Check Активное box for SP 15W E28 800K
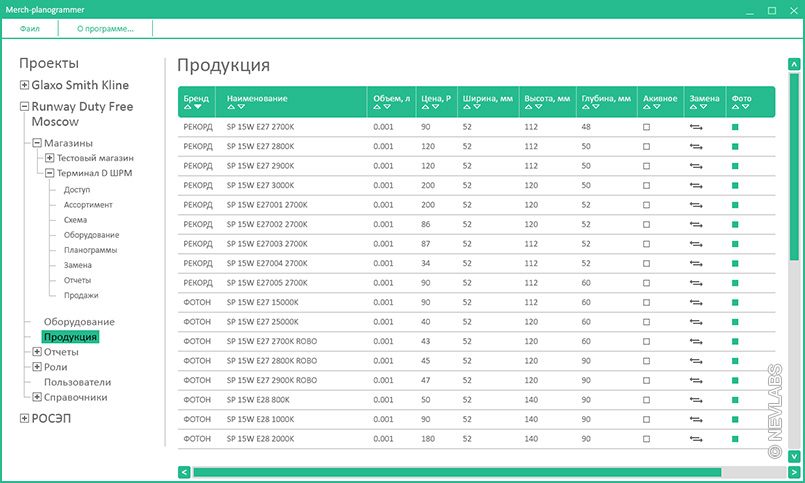Viewport: 805px width, 483px height. pos(646,399)
